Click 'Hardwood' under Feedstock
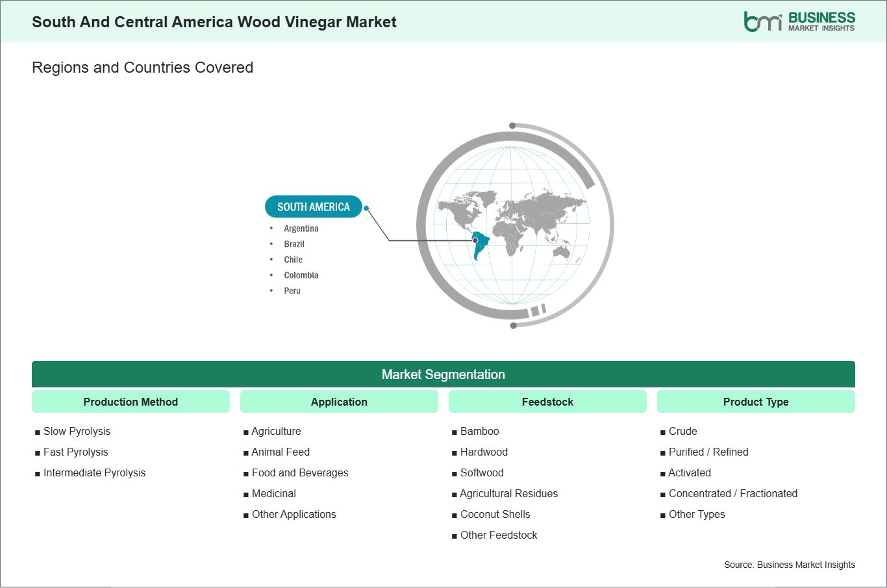 pos(484,452)
